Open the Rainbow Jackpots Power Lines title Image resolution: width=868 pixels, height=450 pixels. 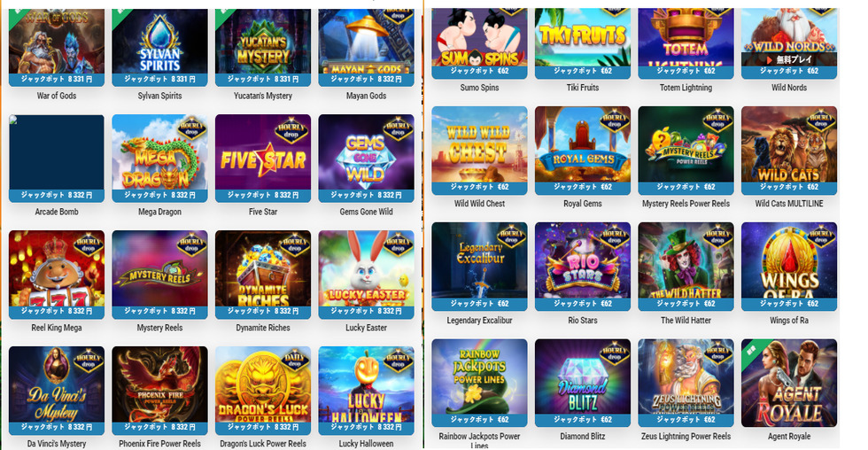click(479, 440)
